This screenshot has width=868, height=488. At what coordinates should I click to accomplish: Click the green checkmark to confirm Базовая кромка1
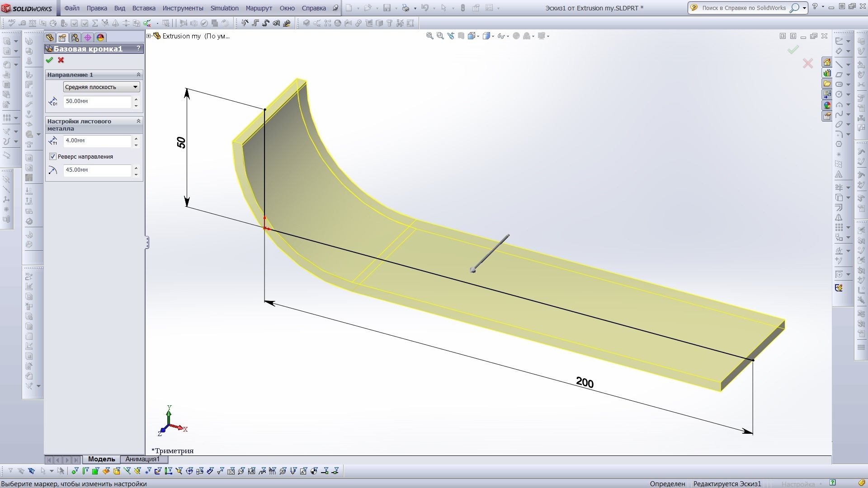point(50,60)
